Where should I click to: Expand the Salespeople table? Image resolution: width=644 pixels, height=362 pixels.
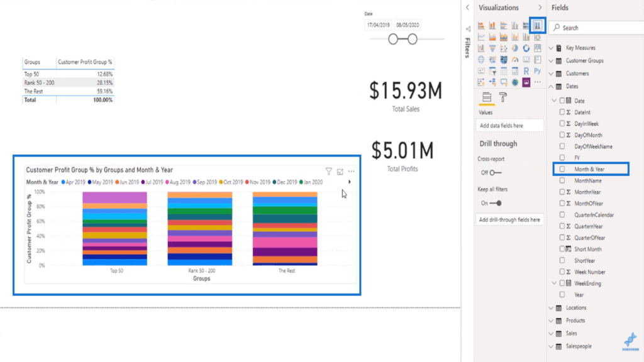(x=551, y=347)
